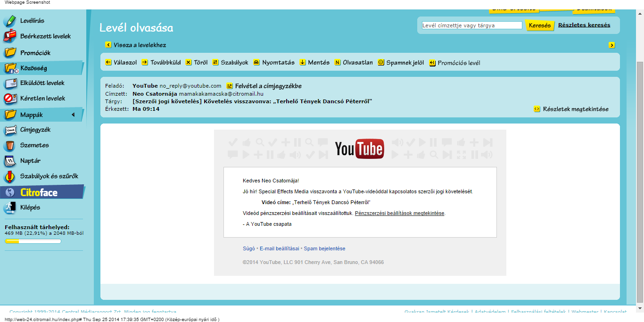Open the Felhasználási feltételek footer link

click(539, 312)
